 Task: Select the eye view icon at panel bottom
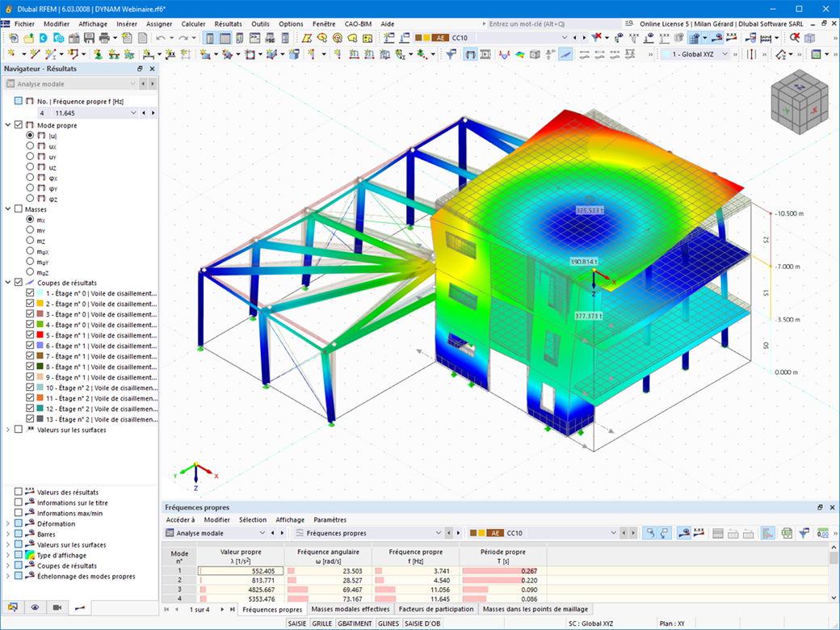coord(35,607)
